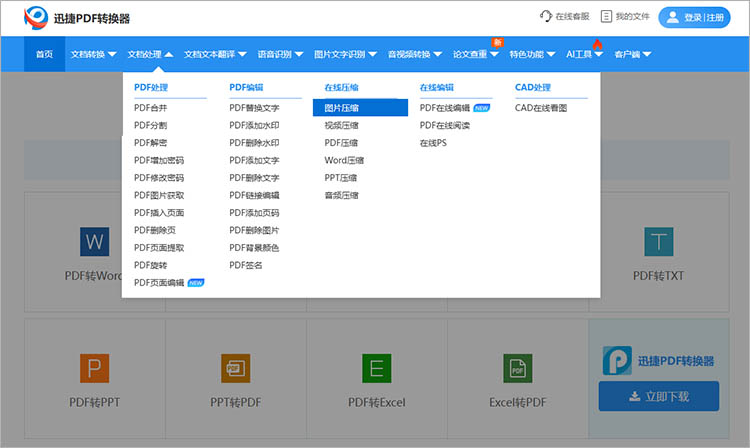Viewport: 750px width, 448px height.
Task: Expand the 语音识别 dropdown
Action: point(280,55)
